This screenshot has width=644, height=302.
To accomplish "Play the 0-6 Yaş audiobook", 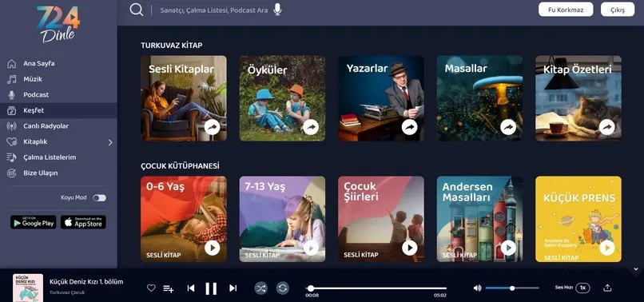I will coord(213,248).
